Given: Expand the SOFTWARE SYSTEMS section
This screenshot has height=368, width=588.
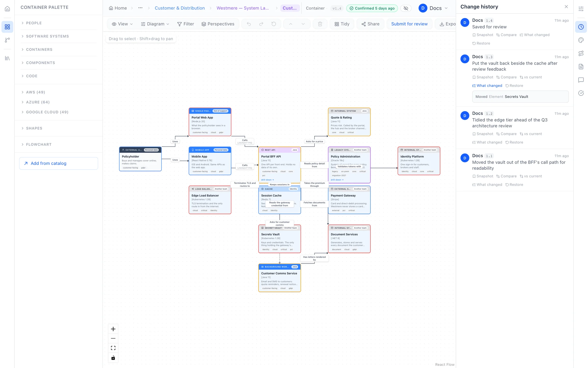Looking at the screenshot, I should click(59, 36).
